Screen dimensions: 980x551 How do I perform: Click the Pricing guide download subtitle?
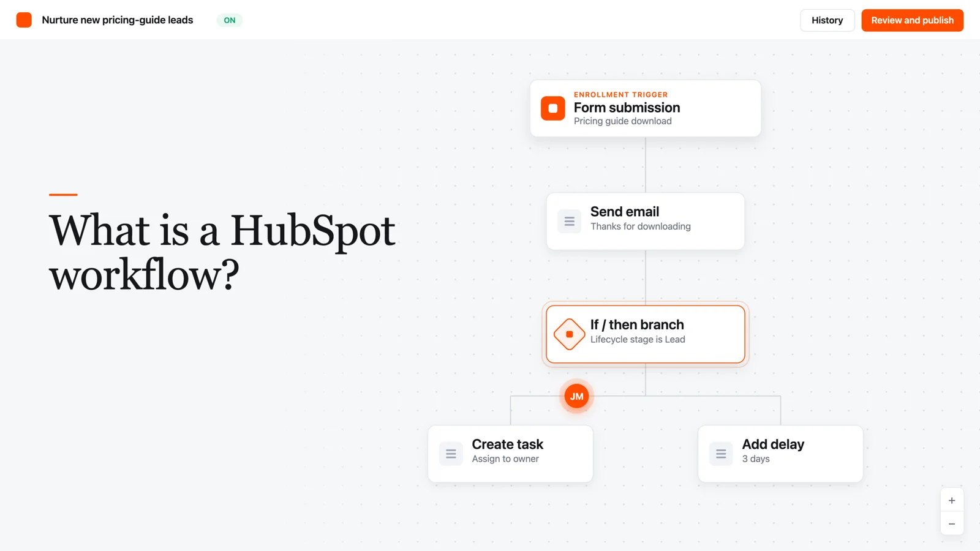pos(622,121)
